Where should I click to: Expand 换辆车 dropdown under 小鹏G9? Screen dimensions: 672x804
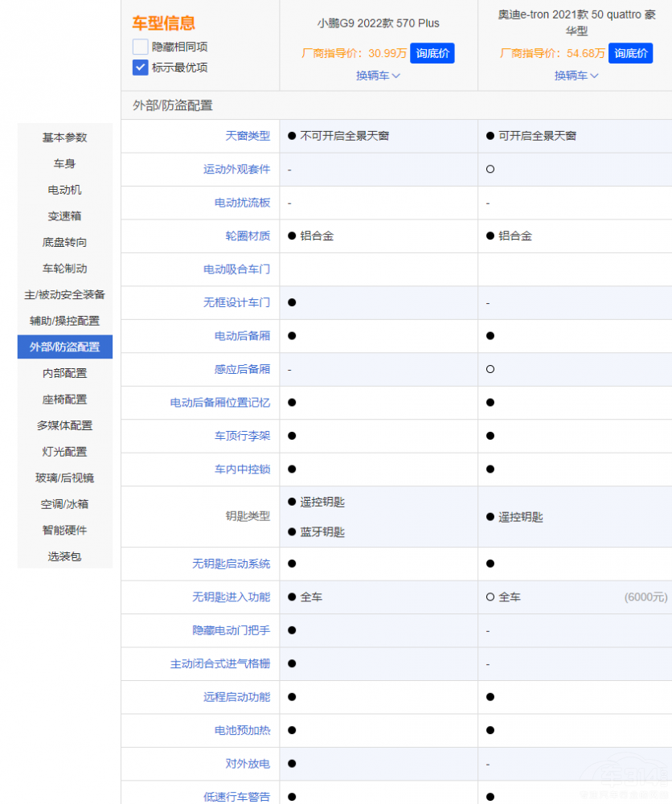[378, 76]
